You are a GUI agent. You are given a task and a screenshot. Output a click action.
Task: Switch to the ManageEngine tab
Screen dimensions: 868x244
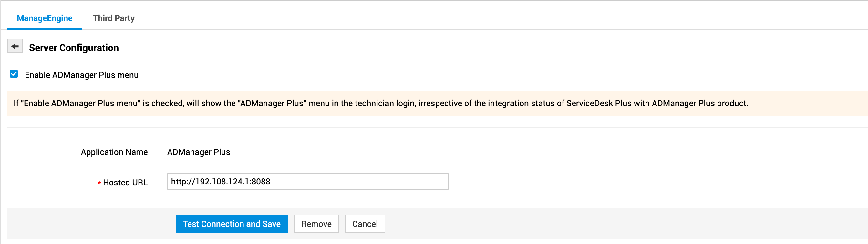click(45, 18)
